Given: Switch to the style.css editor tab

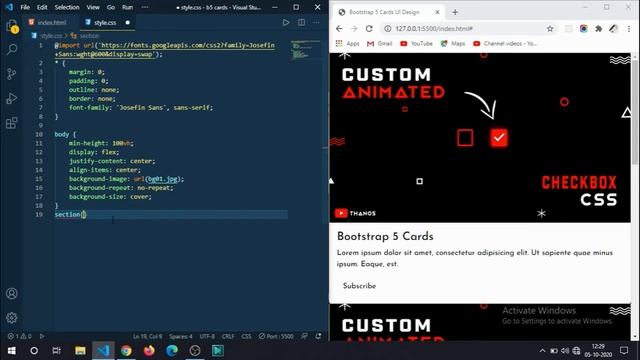Looking at the screenshot, I should point(105,22).
